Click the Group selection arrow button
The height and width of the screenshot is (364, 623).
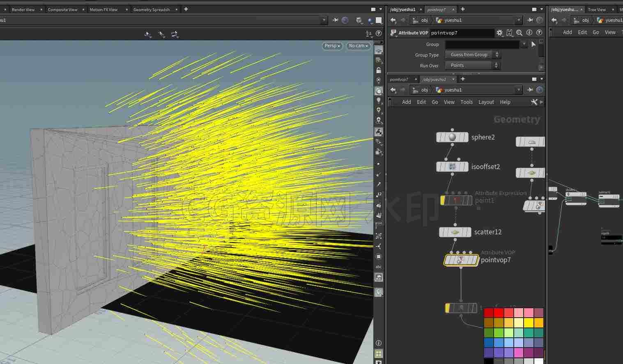click(x=533, y=44)
